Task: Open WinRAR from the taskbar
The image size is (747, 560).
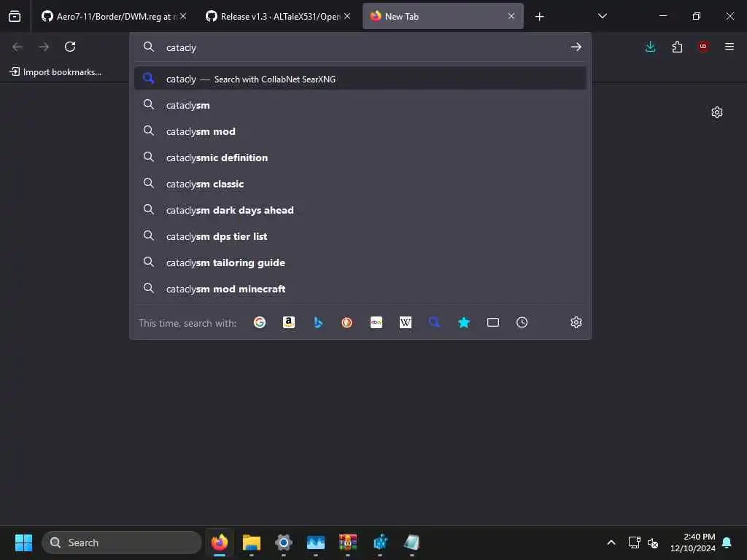Action: (348, 542)
